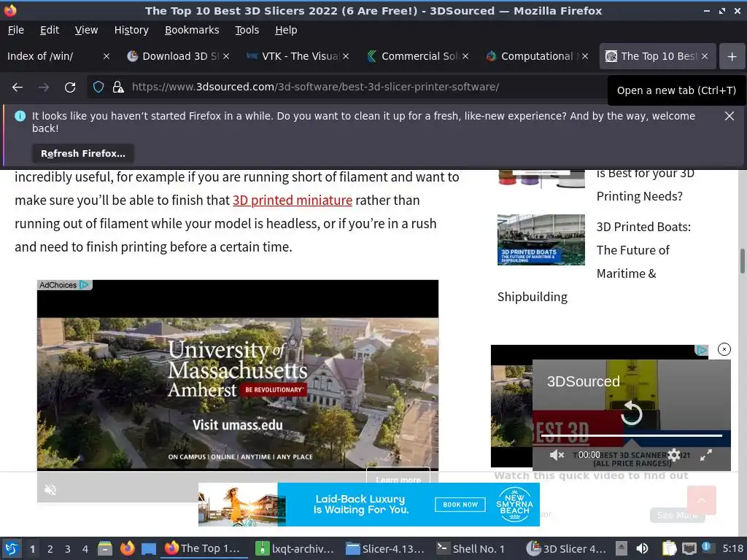Switch to the 'VTK - The Visual' tab

point(293,56)
